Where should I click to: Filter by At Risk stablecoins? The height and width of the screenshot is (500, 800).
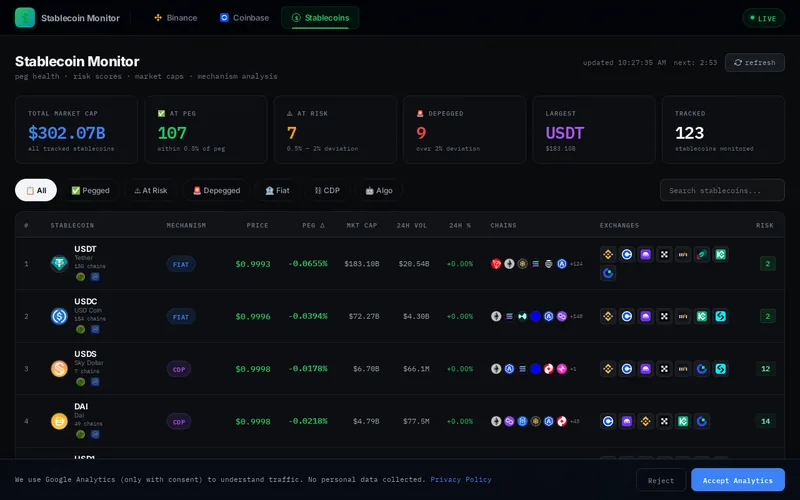point(151,190)
